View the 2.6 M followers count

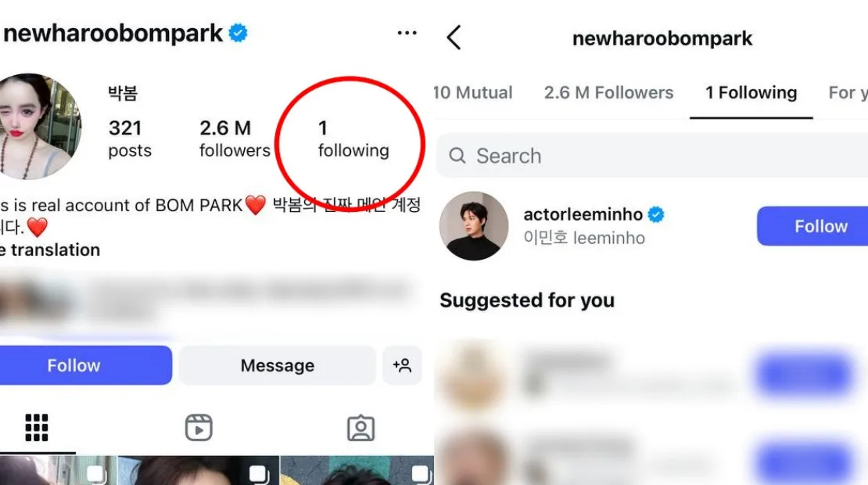click(x=234, y=139)
